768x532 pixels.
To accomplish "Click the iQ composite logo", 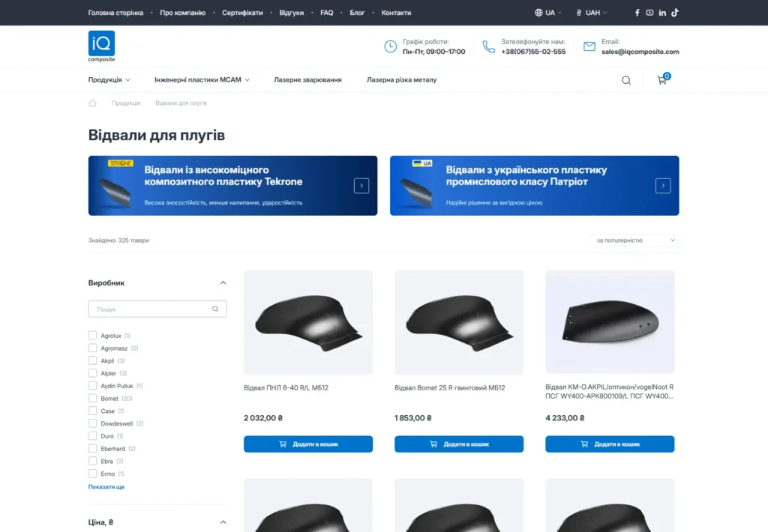I will (101, 46).
